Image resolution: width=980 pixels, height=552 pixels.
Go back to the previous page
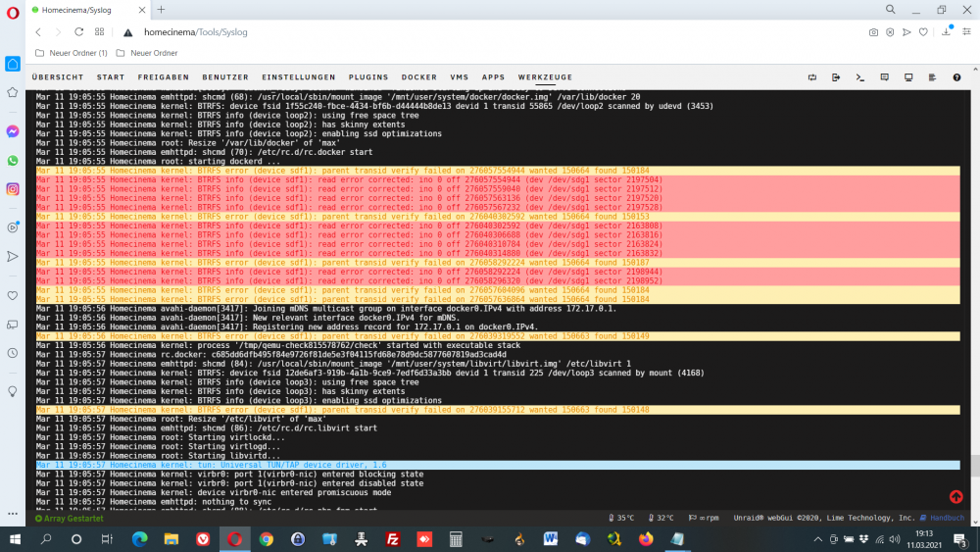point(38,32)
